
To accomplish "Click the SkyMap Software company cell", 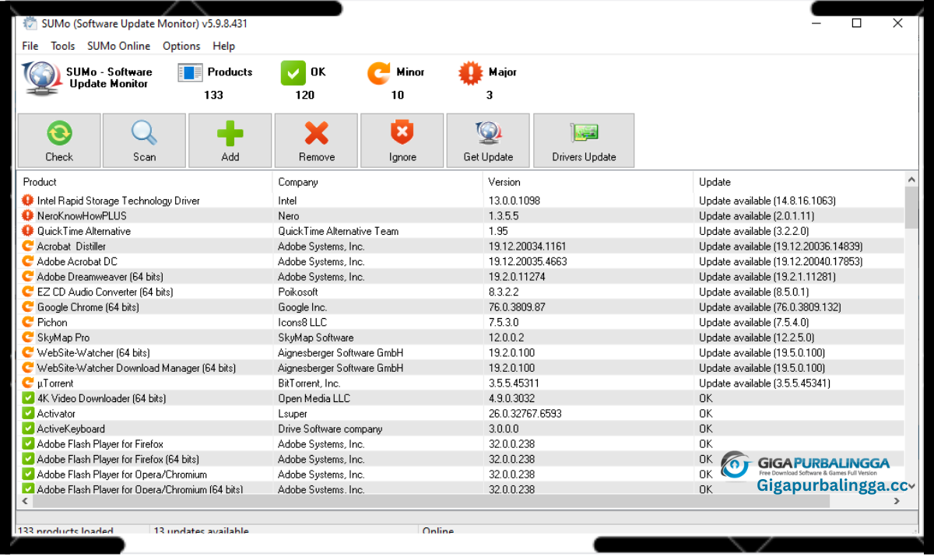I will tap(315, 338).
